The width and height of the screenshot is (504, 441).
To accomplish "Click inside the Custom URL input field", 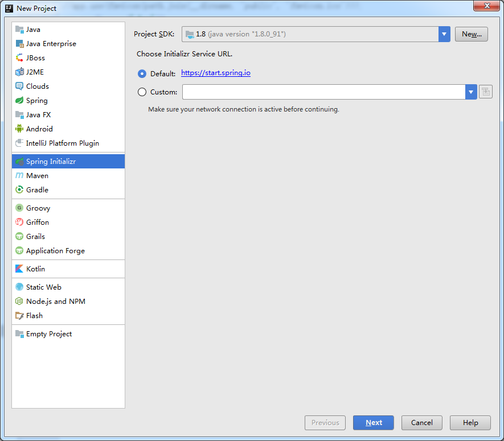I will point(323,92).
